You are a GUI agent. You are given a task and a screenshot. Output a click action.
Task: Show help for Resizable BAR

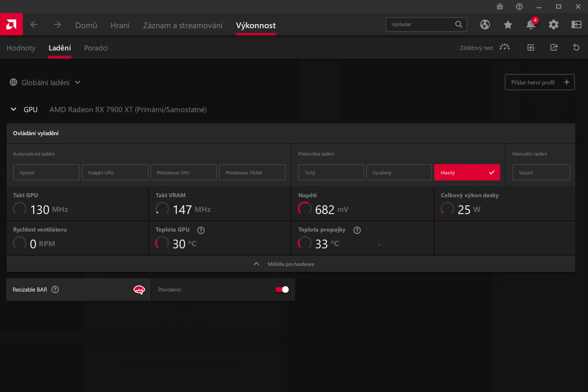pos(55,290)
